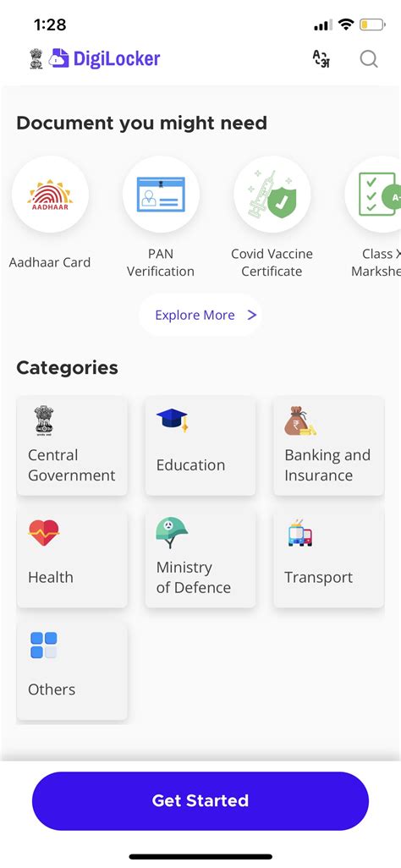Select the Class X Marksheet icon
This screenshot has height=868, width=401.
tap(375, 195)
